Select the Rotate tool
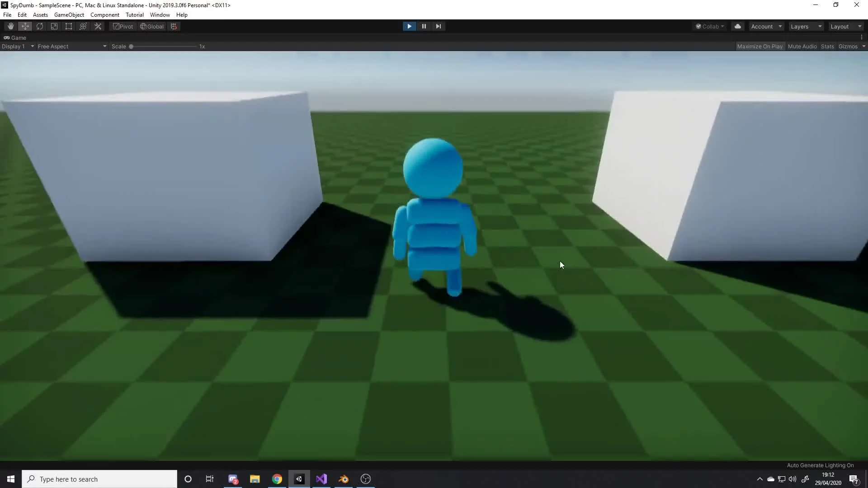The image size is (868, 488). coord(40,26)
